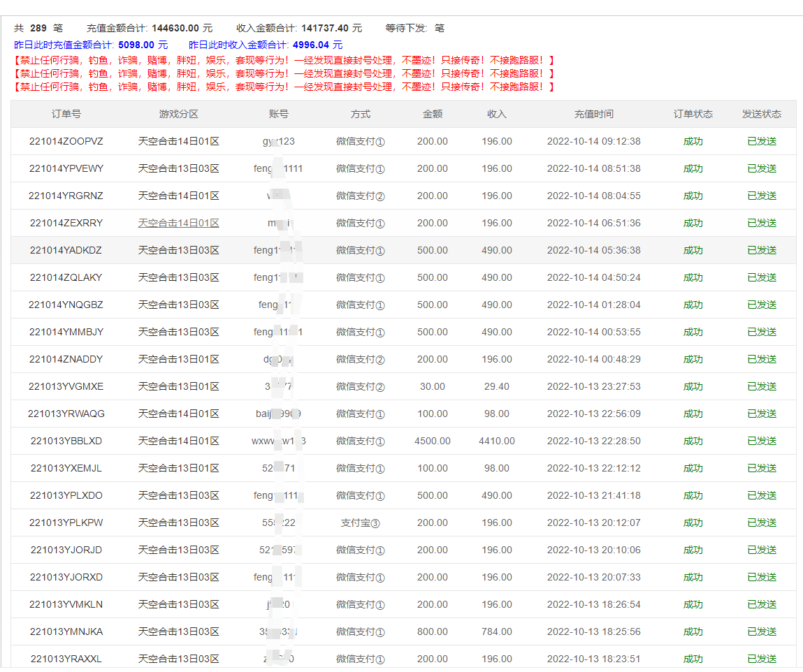The image size is (803, 672).
Task: Click the 充值时间 column header
Action: click(x=593, y=114)
